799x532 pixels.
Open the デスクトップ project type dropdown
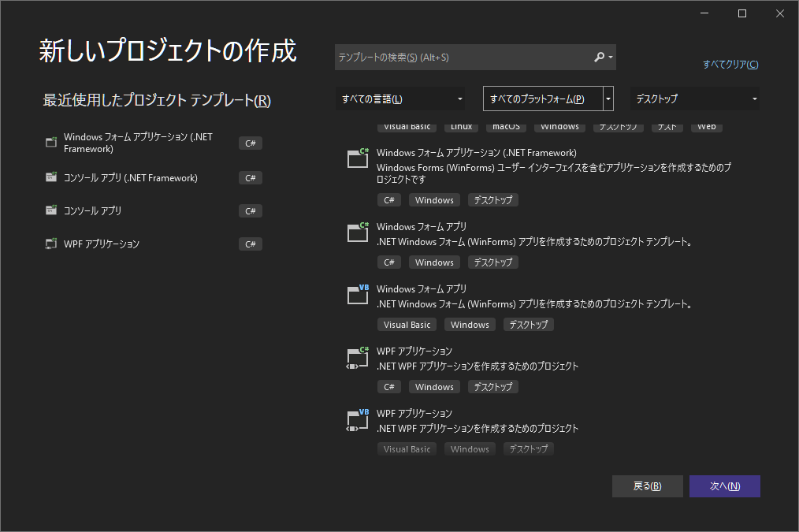point(694,99)
